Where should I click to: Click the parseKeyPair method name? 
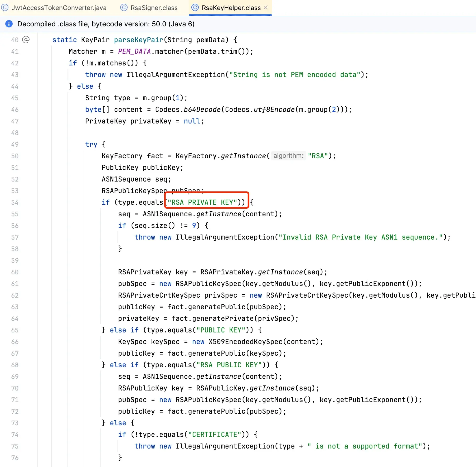[139, 40]
